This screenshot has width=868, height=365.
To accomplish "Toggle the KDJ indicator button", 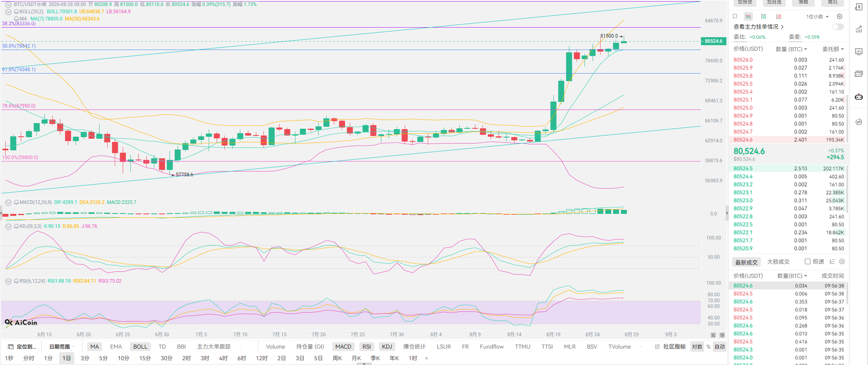I will pos(387,347).
